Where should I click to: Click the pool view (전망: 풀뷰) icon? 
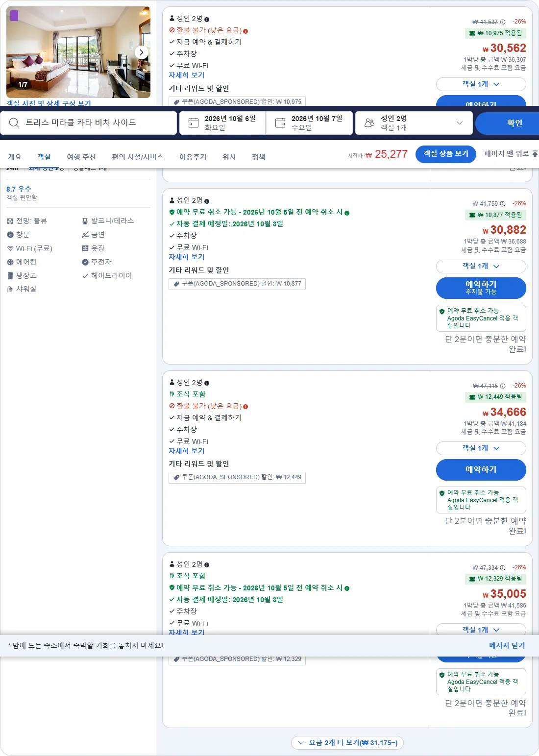click(10, 221)
